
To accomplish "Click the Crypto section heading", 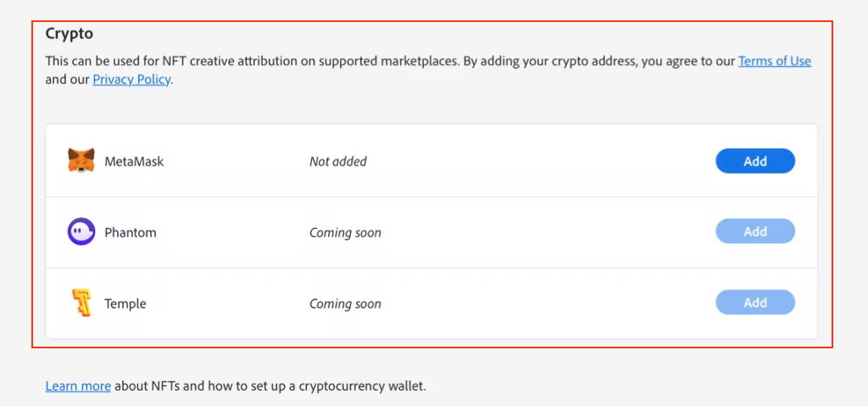I will [69, 34].
